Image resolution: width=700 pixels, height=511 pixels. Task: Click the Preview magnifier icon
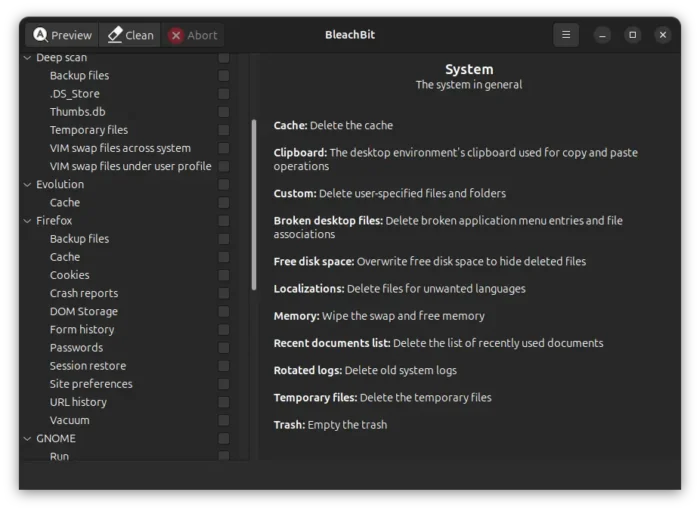(x=40, y=35)
